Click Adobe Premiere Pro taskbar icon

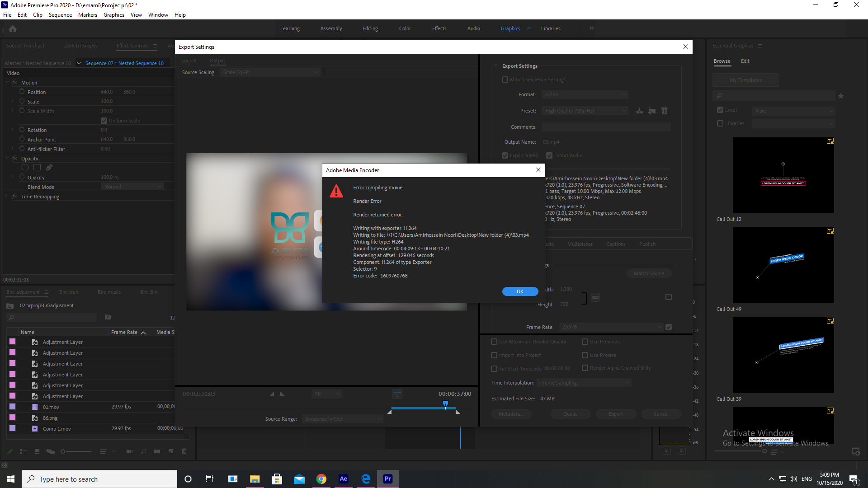[387, 479]
